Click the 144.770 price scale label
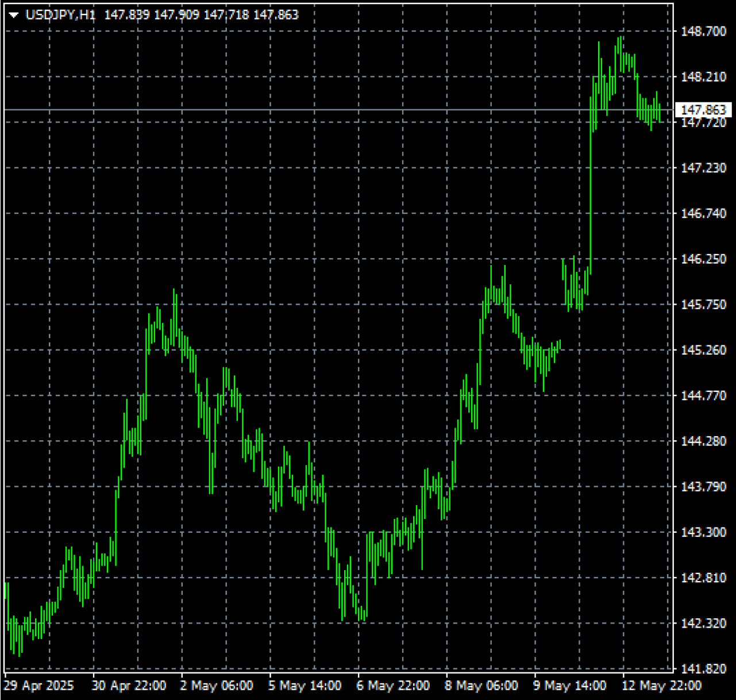The height and width of the screenshot is (700, 736). [703, 395]
